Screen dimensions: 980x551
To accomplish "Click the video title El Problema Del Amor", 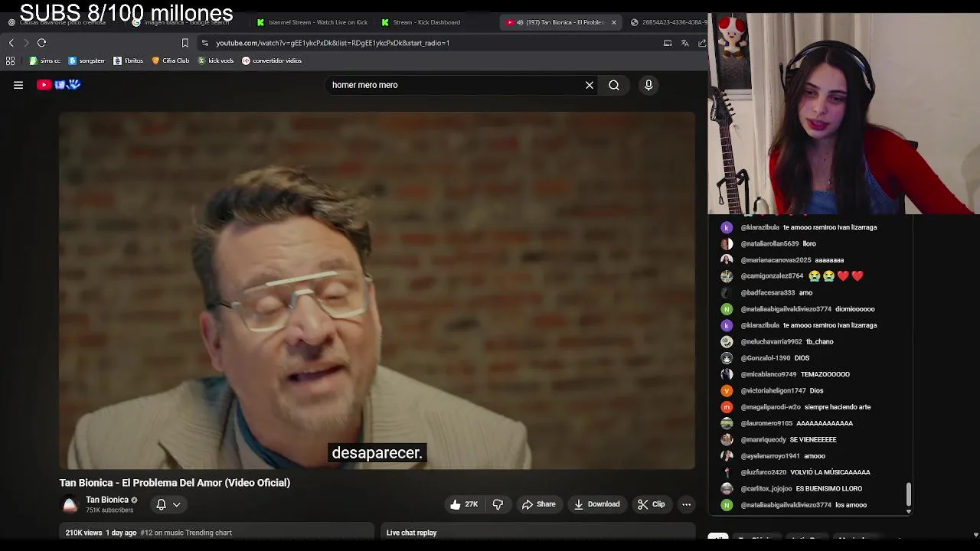I will point(175,483).
